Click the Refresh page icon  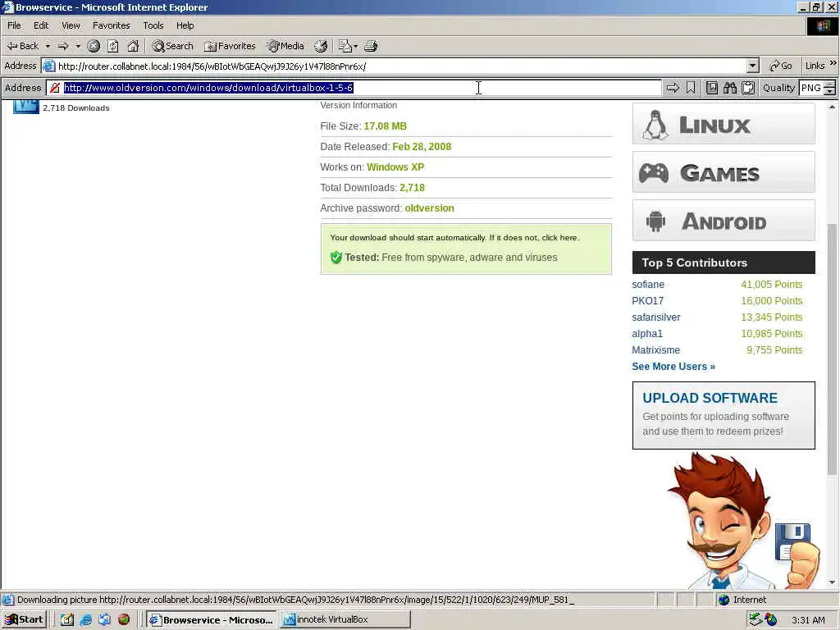[113, 46]
